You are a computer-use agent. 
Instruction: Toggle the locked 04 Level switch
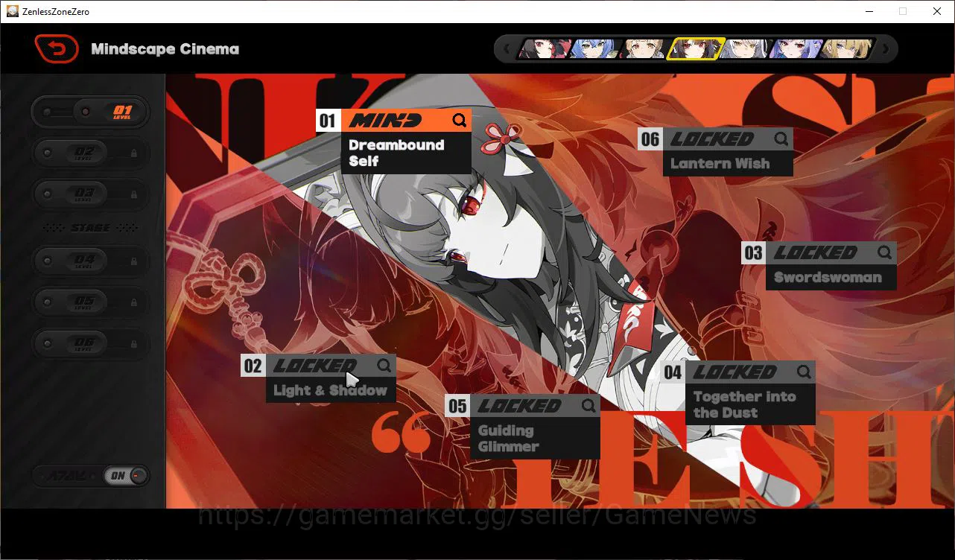coord(90,261)
